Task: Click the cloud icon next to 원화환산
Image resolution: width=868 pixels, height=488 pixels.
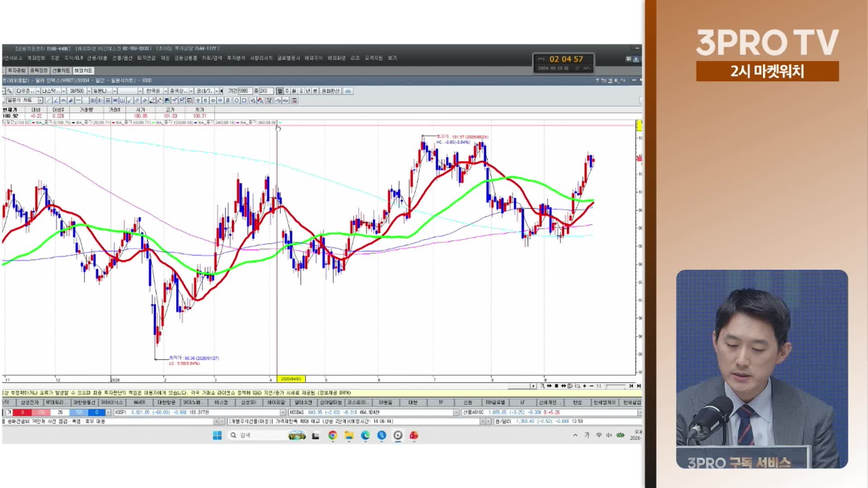Action: click(348, 91)
